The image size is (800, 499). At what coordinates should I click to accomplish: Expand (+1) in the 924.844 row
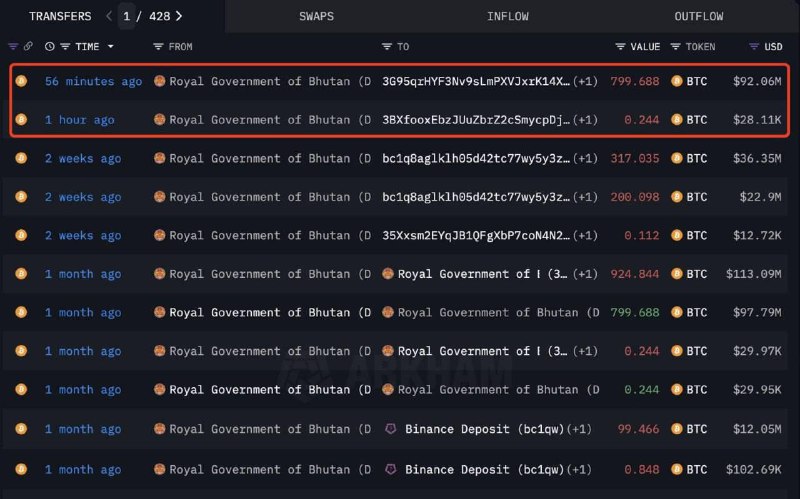point(585,274)
